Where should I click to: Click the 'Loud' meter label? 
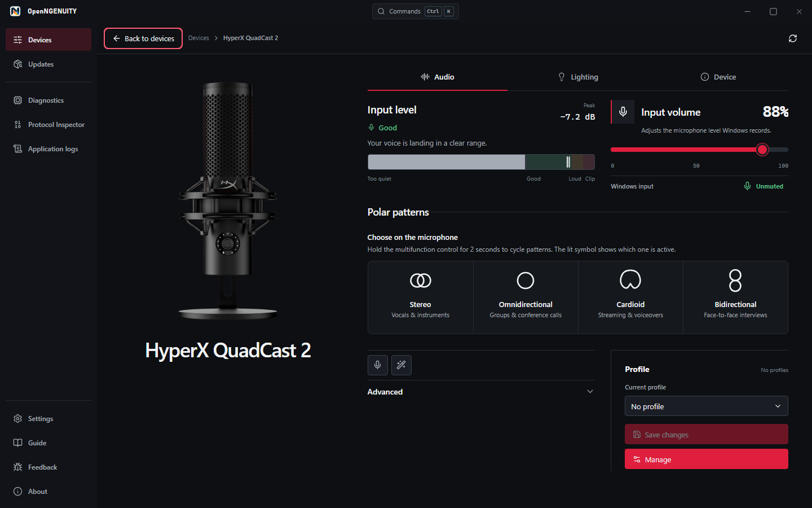(575, 179)
